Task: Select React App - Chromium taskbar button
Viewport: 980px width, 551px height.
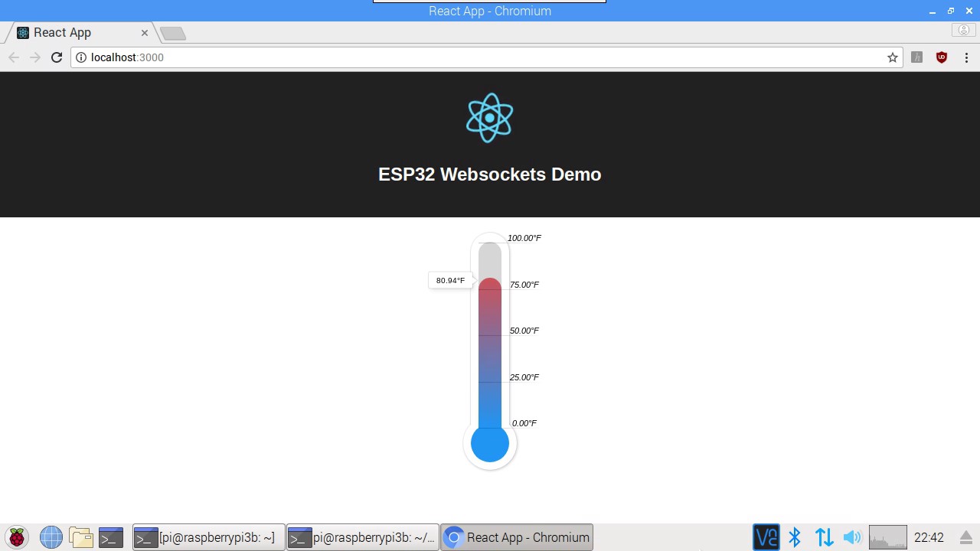Action: (517, 537)
